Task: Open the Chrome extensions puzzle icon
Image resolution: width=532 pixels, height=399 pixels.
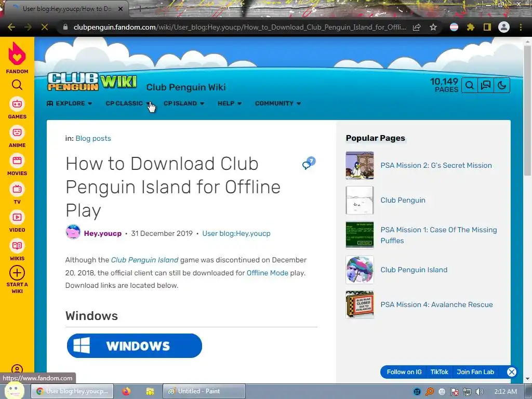Action: pos(470,27)
